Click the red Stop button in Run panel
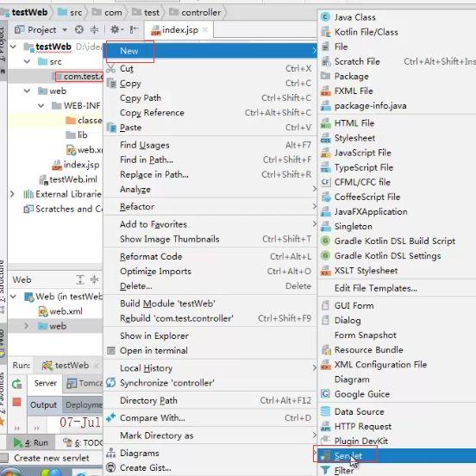 [x=17, y=402]
